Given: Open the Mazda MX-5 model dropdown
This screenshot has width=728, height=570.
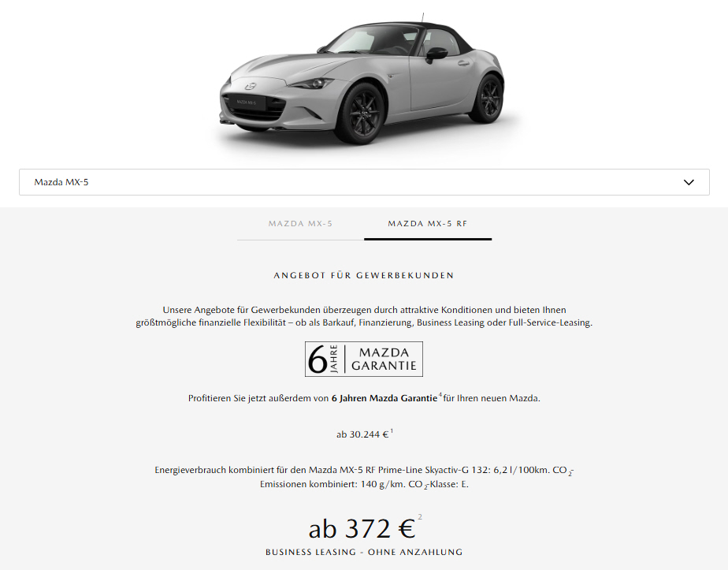Looking at the screenshot, I should coord(364,182).
